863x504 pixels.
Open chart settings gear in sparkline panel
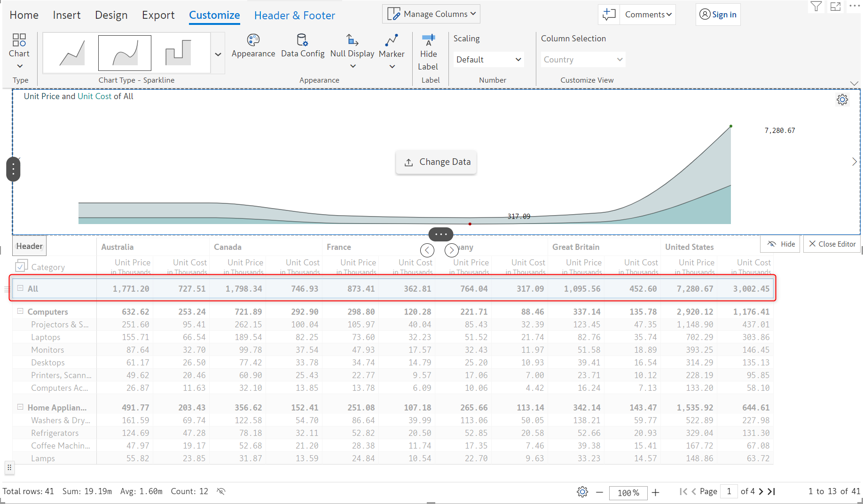[x=842, y=100]
